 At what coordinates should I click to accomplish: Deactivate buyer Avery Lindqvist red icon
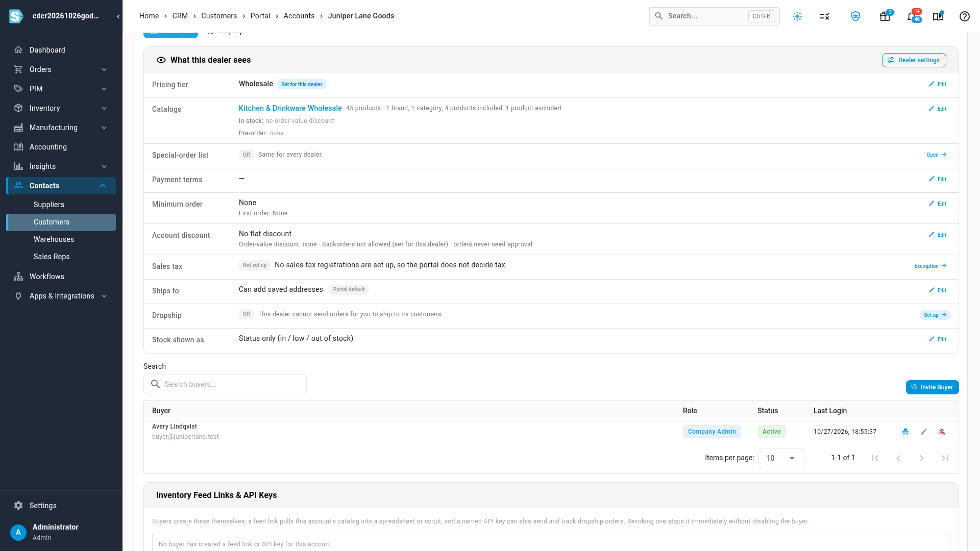coord(942,432)
